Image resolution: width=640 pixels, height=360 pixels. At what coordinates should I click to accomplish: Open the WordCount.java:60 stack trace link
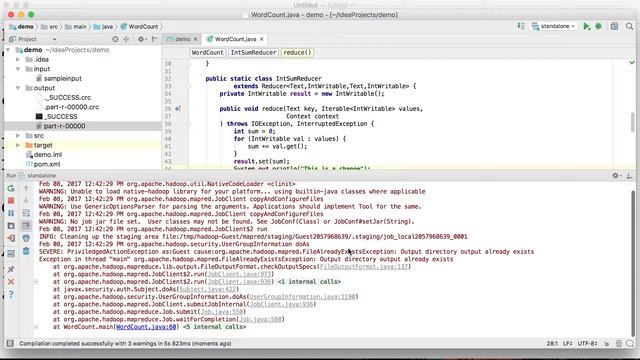pos(146,327)
